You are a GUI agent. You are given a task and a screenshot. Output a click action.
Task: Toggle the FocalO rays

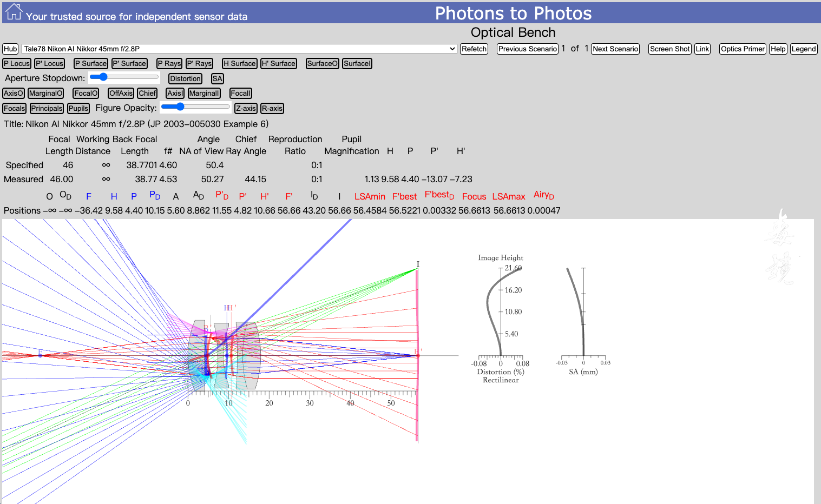point(86,93)
